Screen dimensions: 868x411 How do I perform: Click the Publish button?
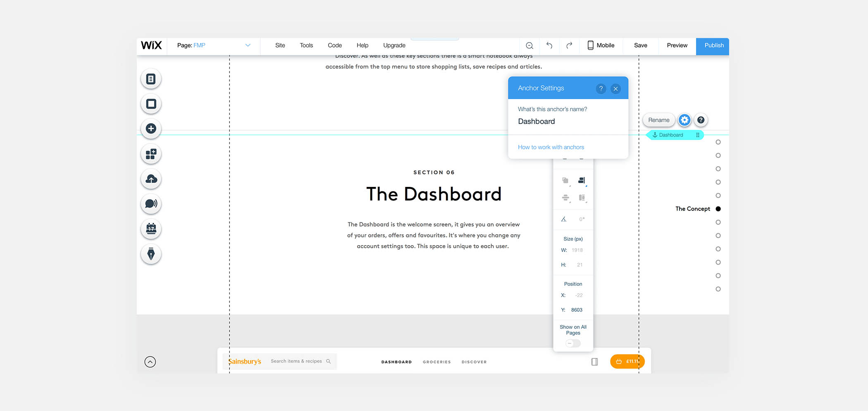[713, 46]
